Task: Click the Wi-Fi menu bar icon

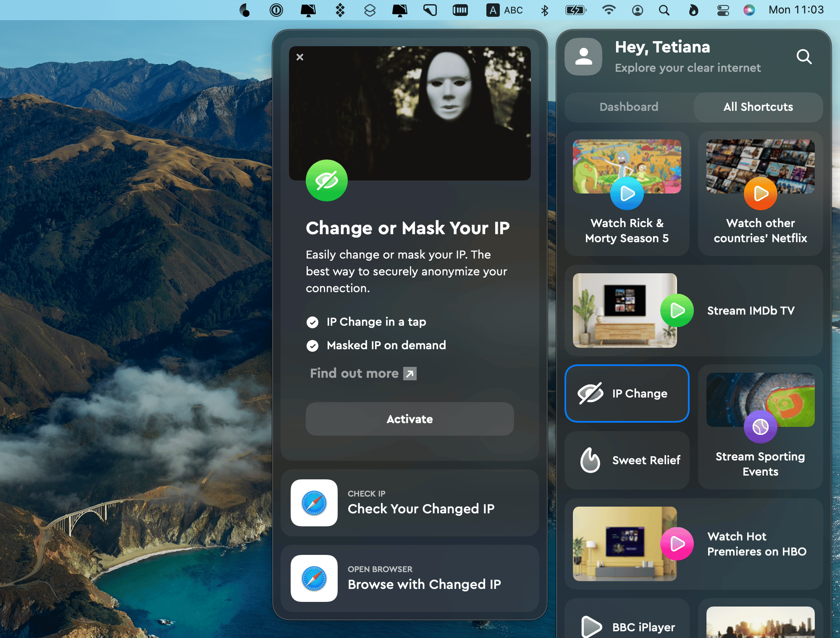Action: (609, 10)
